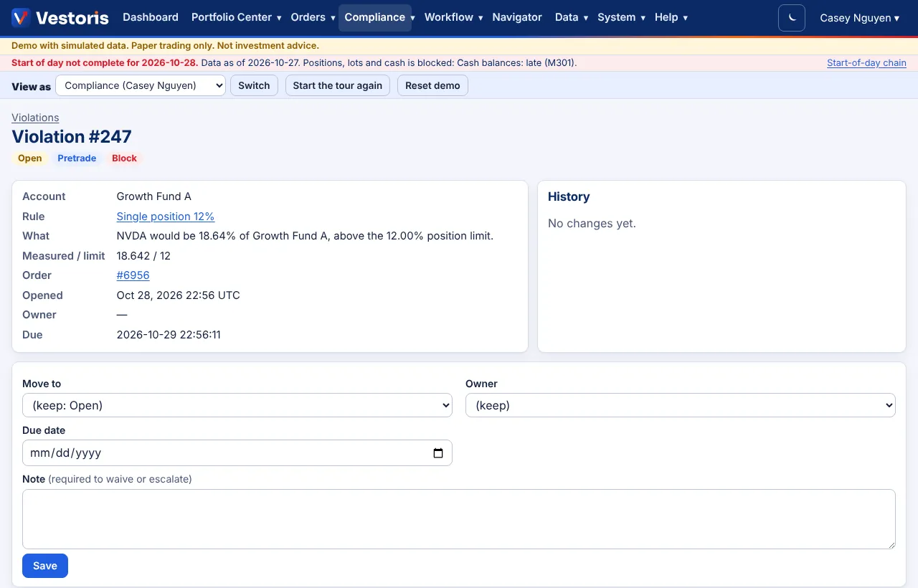Expand the Data menu
The width and height of the screenshot is (918, 588).
(572, 17)
